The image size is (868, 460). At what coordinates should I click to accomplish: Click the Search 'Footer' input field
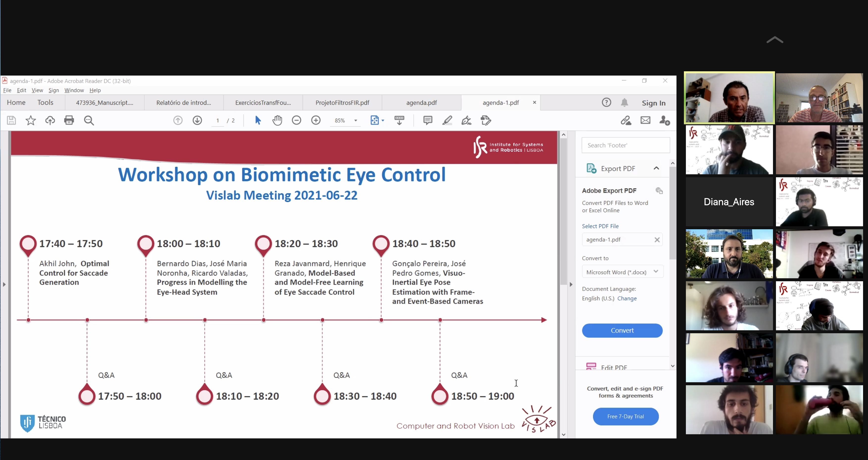[626, 145]
